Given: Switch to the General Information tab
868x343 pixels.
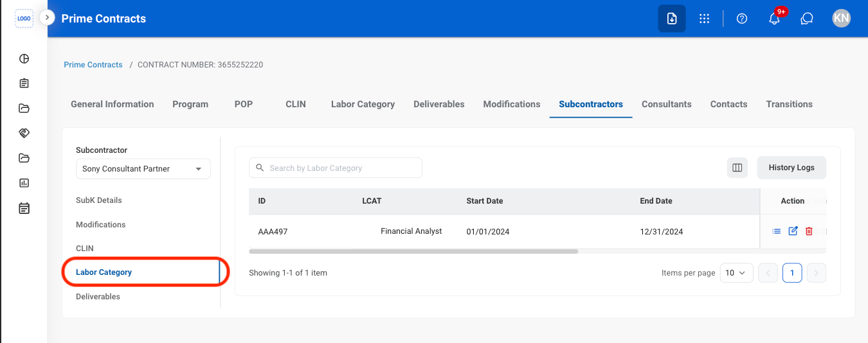Looking at the screenshot, I should (113, 104).
